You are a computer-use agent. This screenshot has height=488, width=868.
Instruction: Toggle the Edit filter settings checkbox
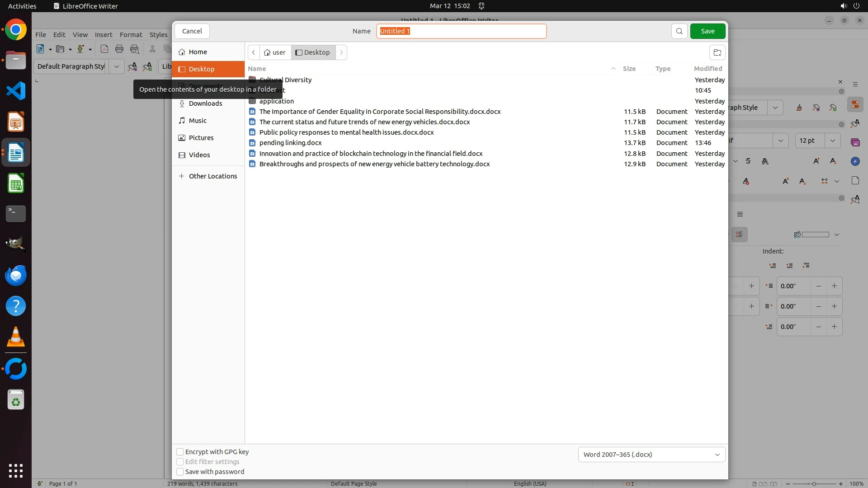[180, 462]
